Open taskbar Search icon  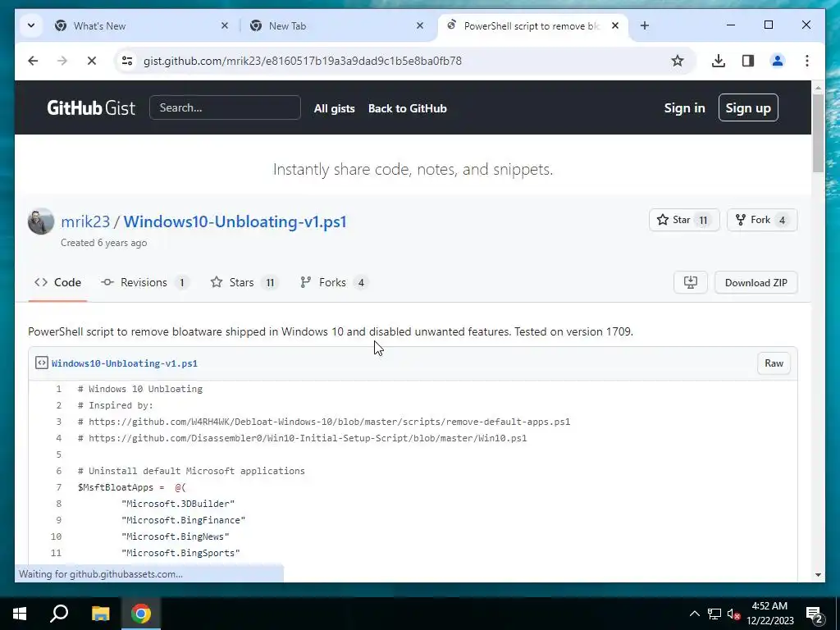coord(59,614)
